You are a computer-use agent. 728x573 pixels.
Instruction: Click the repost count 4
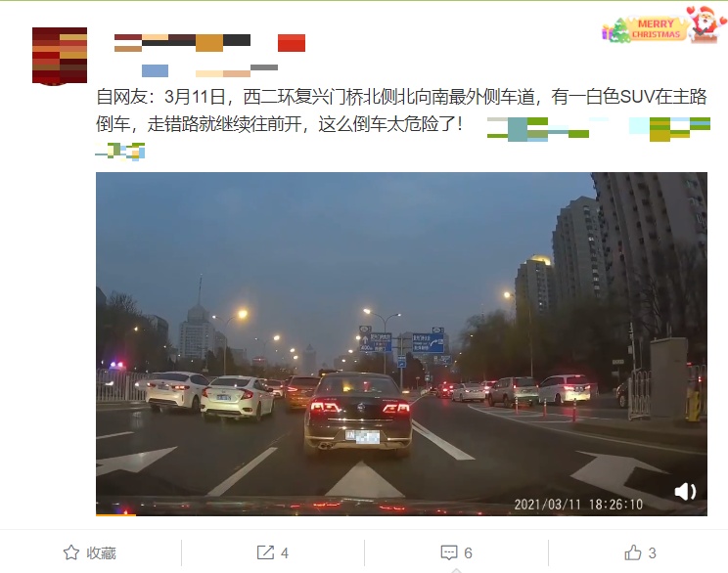[x=285, y=553]
